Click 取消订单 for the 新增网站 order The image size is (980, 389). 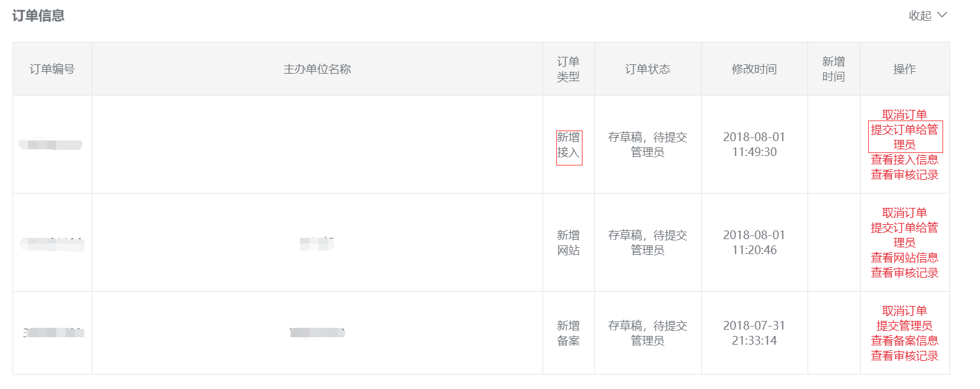point(904,213)
